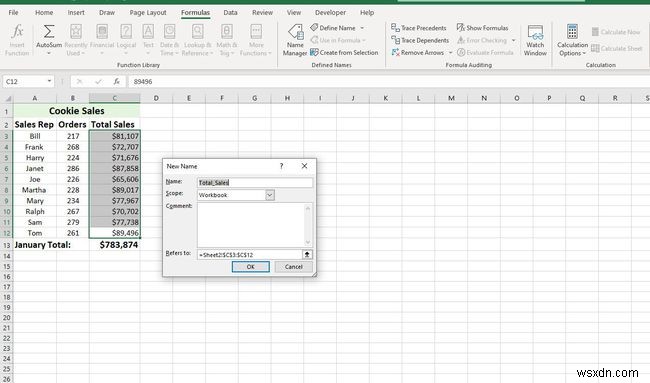Image resolution: width=650 pixels, height=383 pixels.
Task: Expand the Error Checking dropdown arrow
Action: click(x=514, y=40)
